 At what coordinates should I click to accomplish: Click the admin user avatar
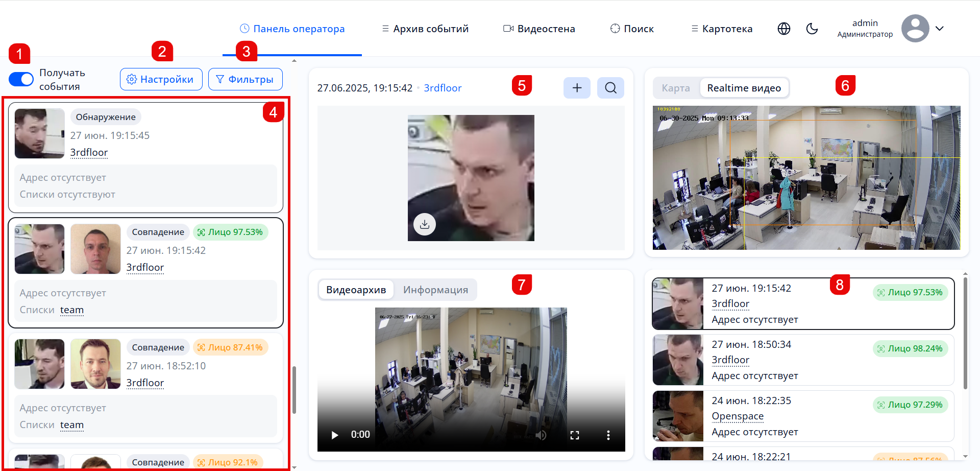point(915,29)
